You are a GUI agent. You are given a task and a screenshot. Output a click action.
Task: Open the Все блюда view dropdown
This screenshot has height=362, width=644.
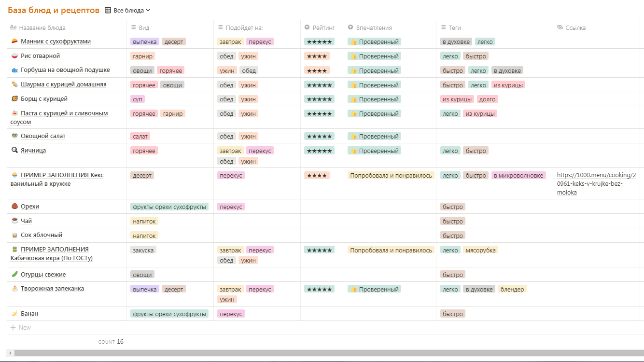132,10
